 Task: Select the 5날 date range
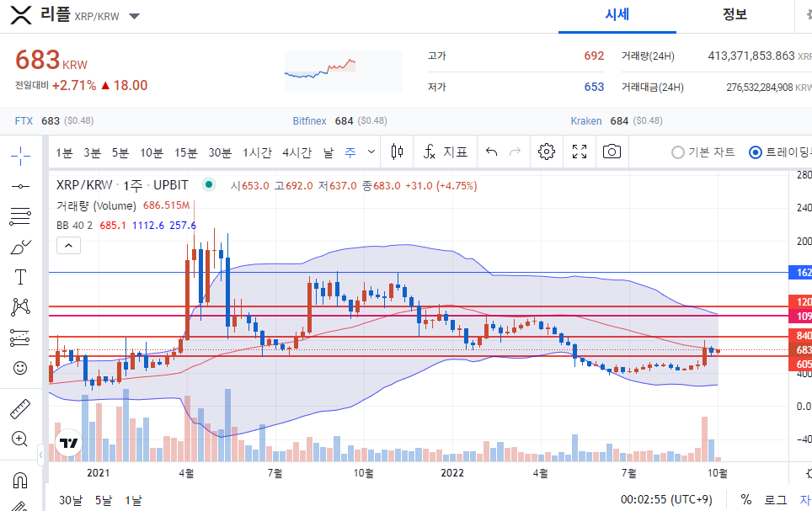click(x=104, y=500)
